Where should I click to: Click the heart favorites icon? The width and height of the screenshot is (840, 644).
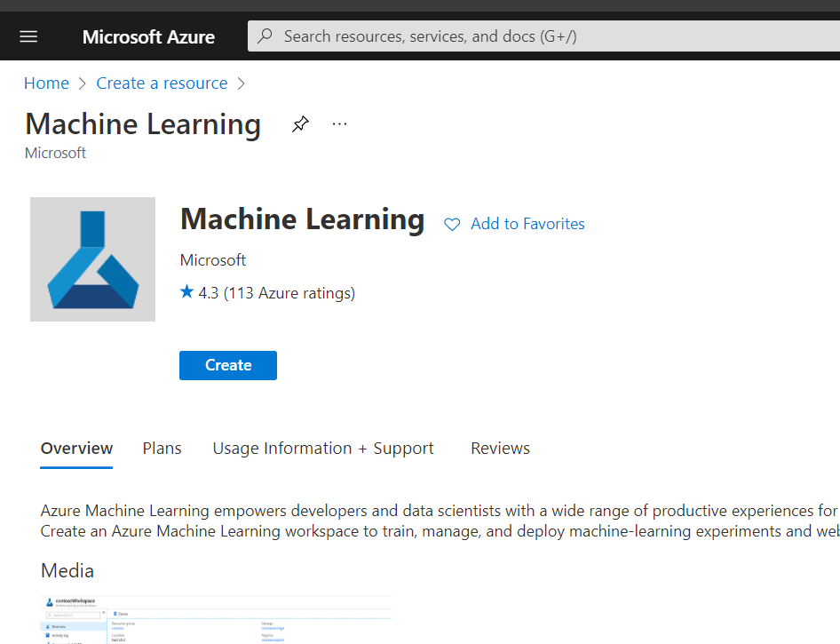tap(452, 225)
